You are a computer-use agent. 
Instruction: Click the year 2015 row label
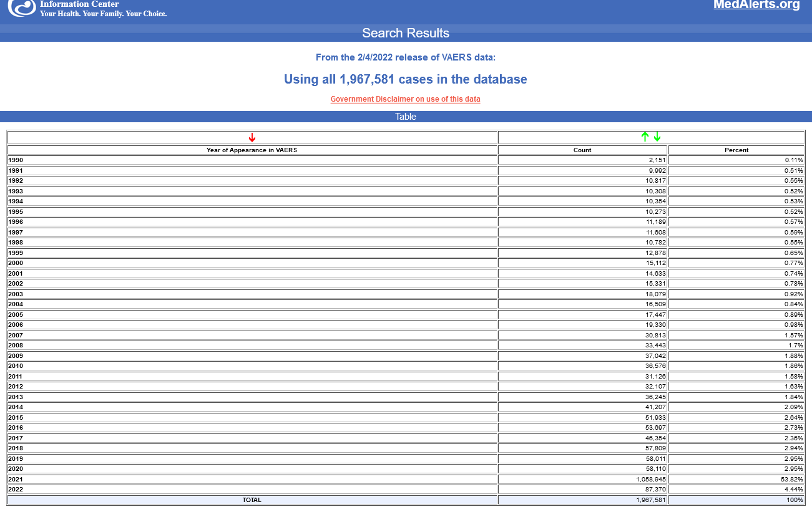coord(16,417)
